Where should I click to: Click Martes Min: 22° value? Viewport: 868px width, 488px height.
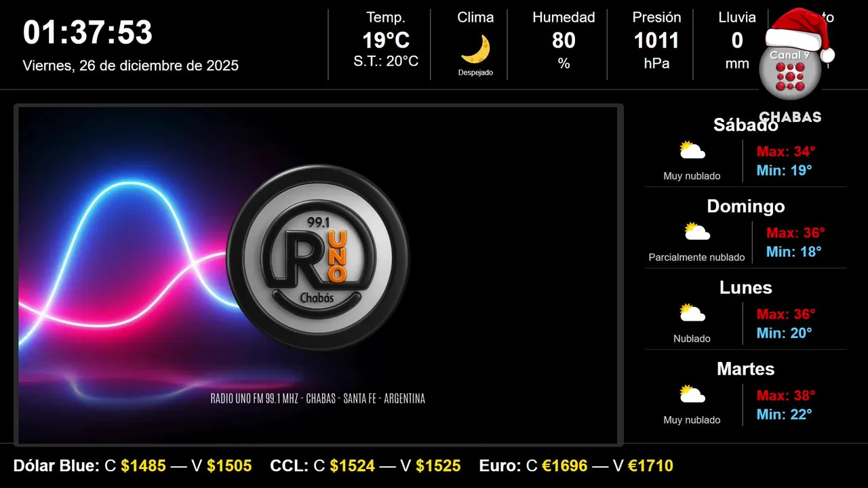785,414
